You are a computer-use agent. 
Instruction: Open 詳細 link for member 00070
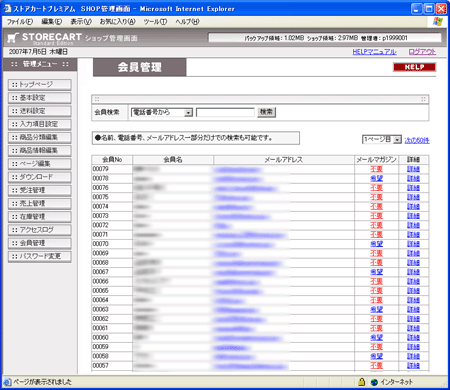[x=413, y=244]
